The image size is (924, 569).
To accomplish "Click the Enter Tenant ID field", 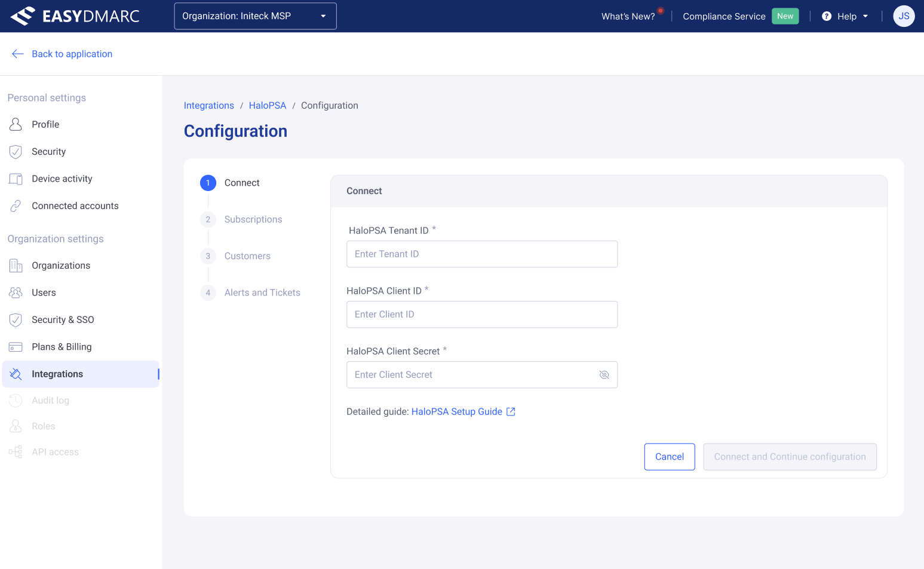I will point(481,254).
